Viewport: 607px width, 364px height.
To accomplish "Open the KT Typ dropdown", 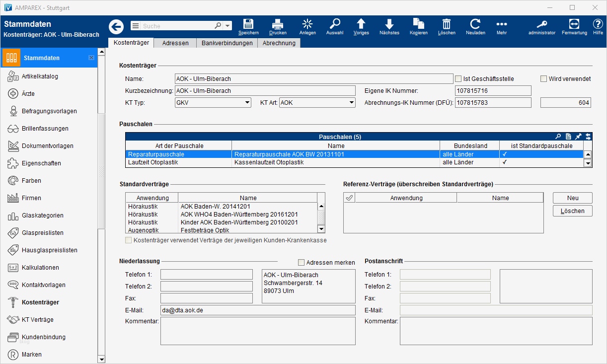I will pos(247,103).
